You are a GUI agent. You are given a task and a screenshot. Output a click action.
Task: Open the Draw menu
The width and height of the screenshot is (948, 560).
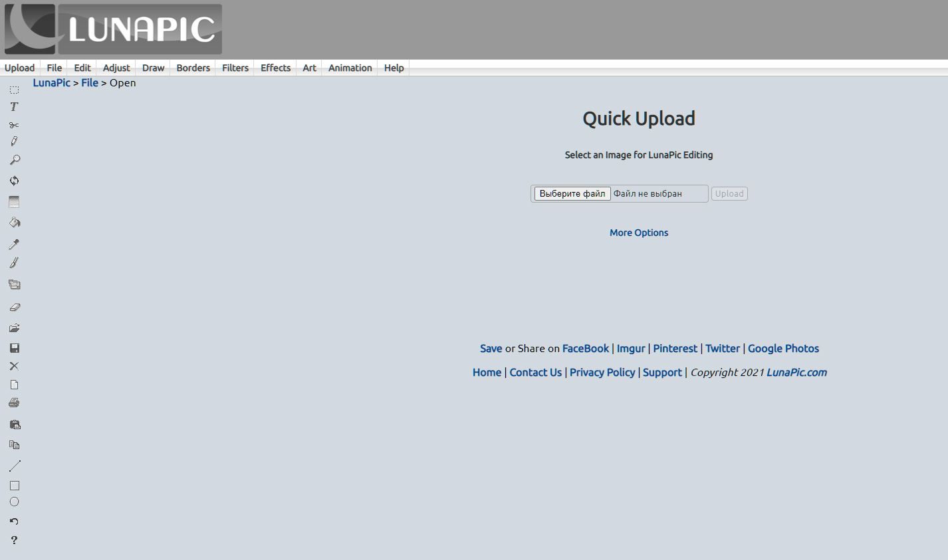153,68
